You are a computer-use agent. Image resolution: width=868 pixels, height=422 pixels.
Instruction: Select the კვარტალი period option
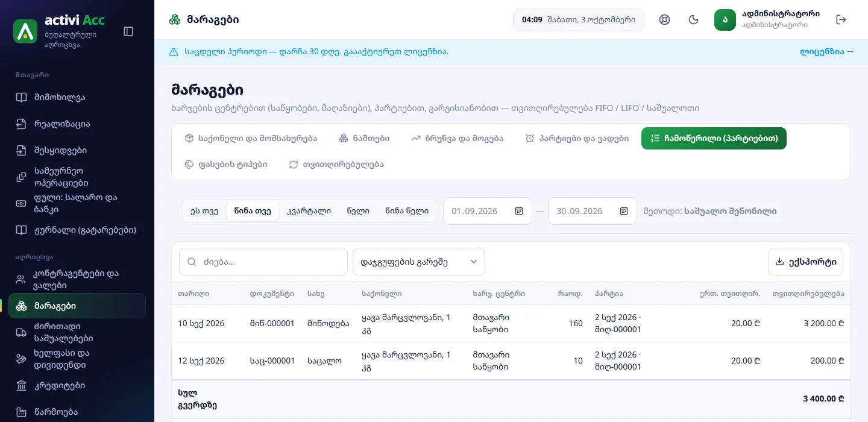309,211
